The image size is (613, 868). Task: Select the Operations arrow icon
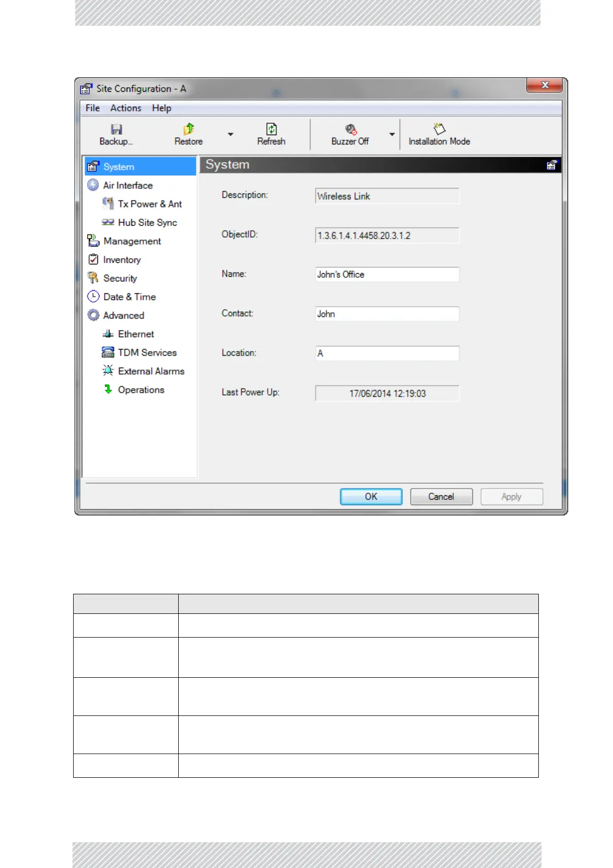point(108,389)
